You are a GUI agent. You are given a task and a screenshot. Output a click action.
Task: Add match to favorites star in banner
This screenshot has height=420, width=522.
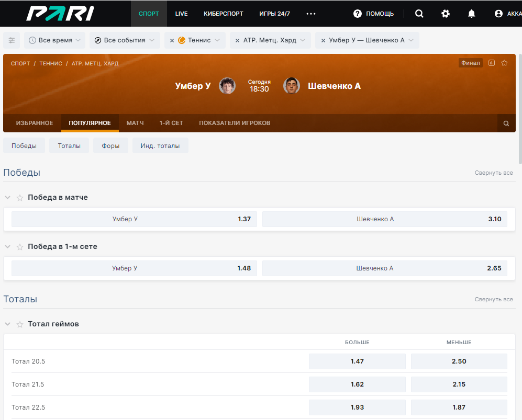[504, 63]
